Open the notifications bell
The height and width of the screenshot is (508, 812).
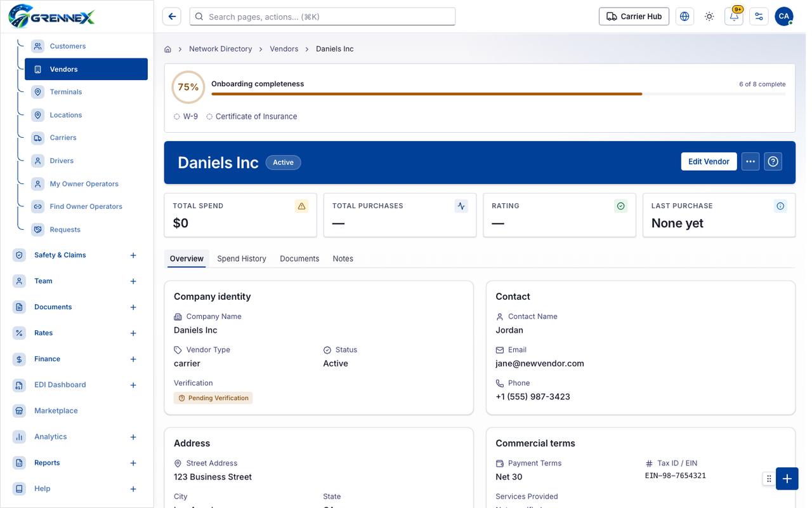click(x=734, y=17)
